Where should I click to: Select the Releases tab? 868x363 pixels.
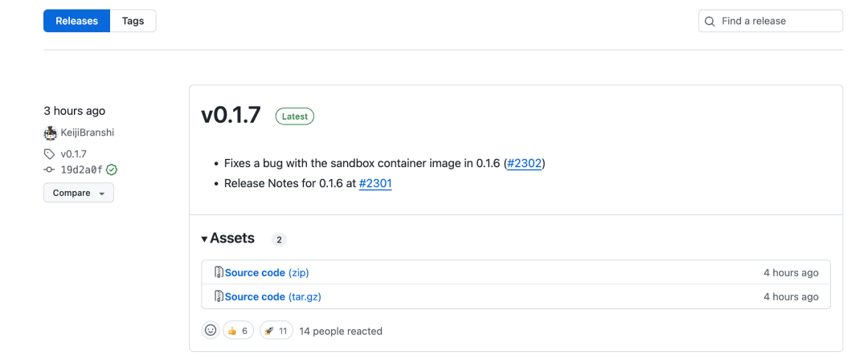coord(77,21)
